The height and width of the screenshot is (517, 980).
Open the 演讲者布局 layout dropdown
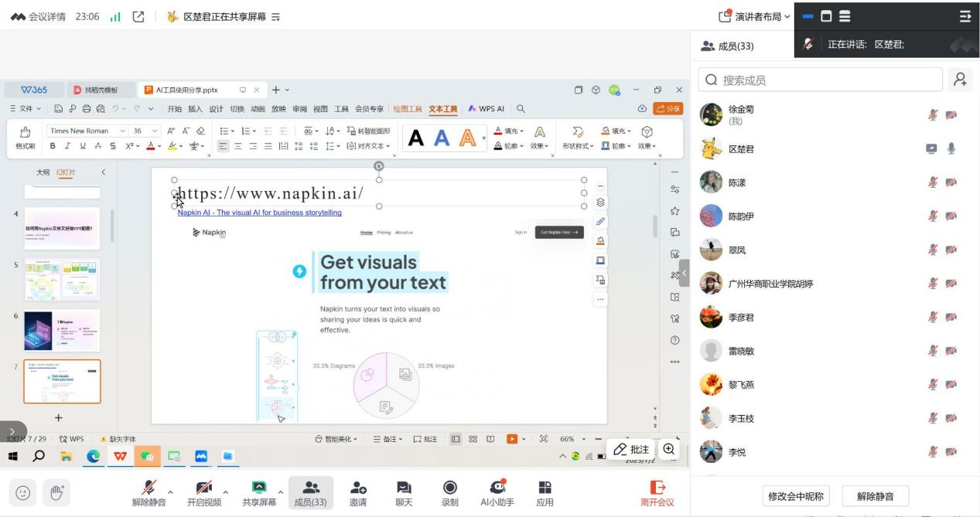(x=755, y=16)
